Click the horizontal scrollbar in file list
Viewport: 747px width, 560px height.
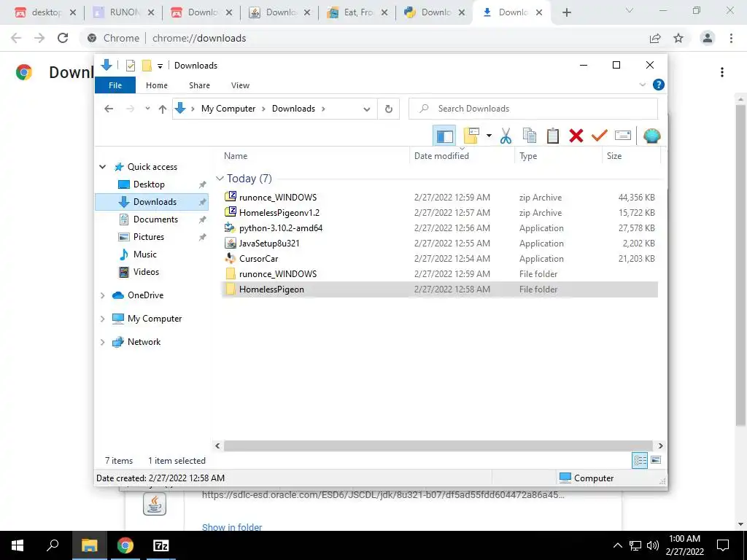point(438,446)
